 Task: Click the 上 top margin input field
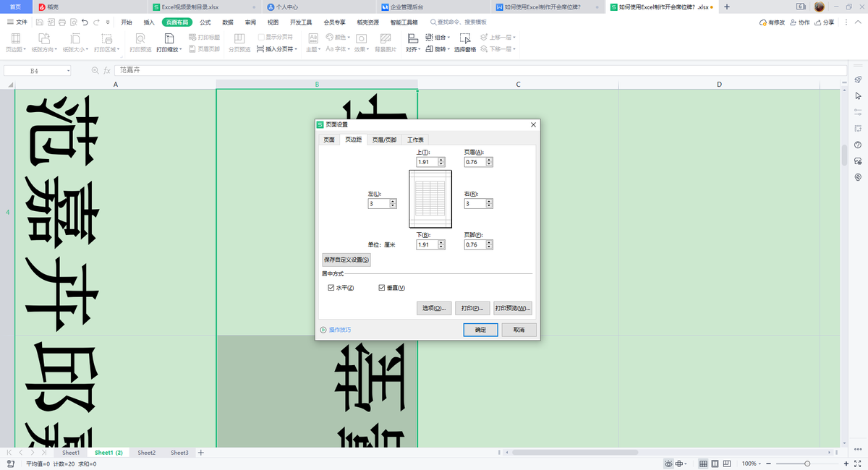[x=427, y=162]
